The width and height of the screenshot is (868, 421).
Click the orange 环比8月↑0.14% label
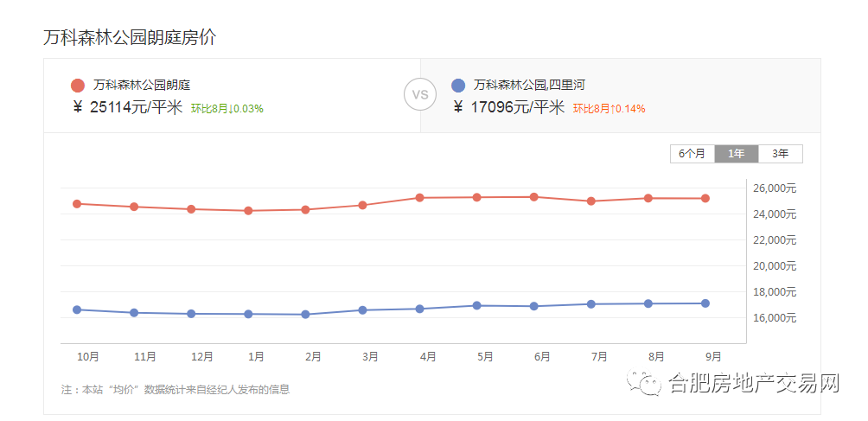tap(609, 109)
